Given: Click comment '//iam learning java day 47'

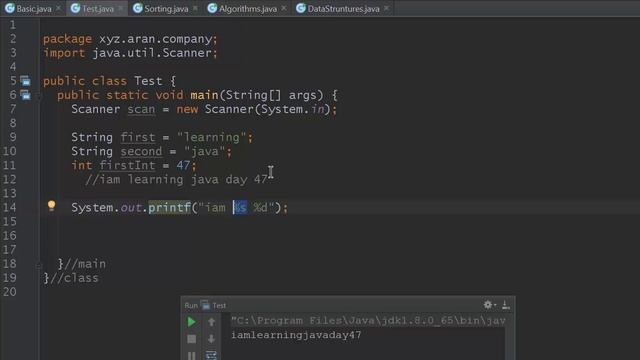Looking at the screenshot, I should coord(176,180).
